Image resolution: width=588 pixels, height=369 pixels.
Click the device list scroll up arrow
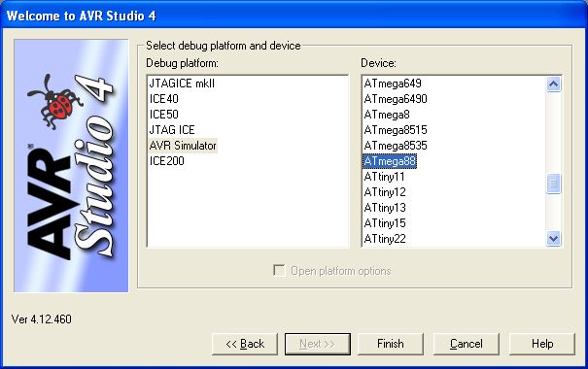coord(554,84)
